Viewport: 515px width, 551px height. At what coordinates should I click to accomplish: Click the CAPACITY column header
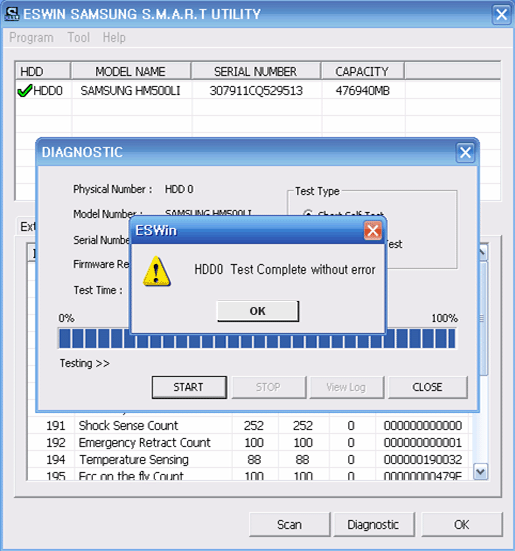coord(362,71)
